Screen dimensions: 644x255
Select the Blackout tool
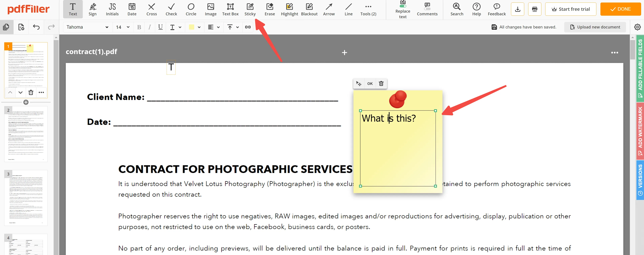(309, 9)
